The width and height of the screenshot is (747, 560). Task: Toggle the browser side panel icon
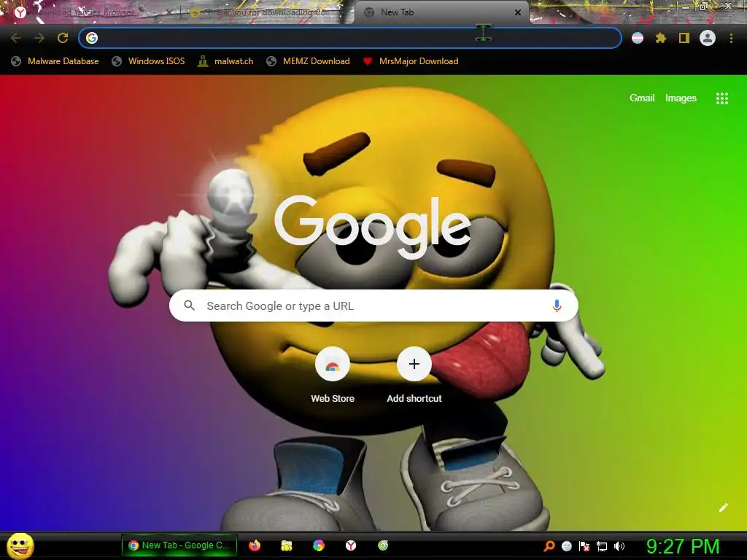[x=684, y=38]
